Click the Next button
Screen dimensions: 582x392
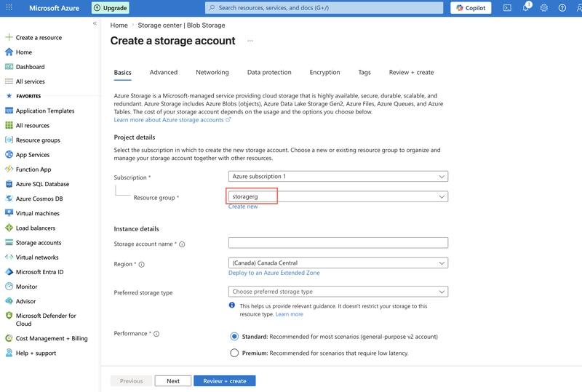[x=173, y=381]
